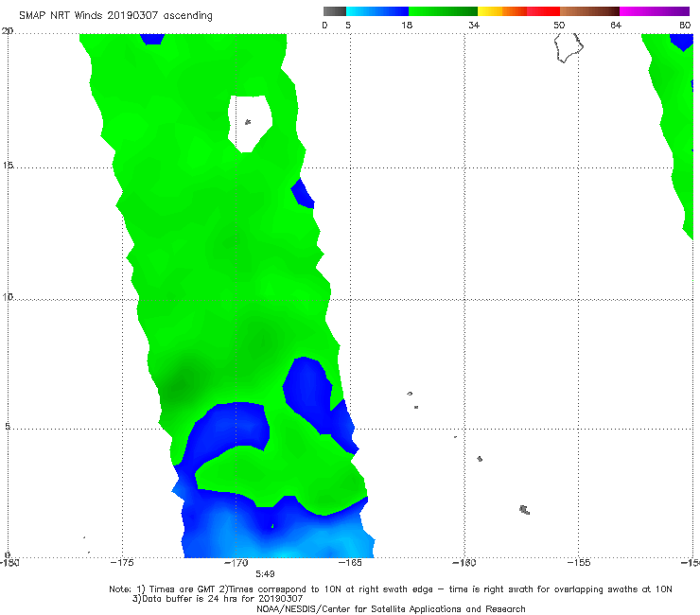Click the green segment of the color bar

(443, 11)
